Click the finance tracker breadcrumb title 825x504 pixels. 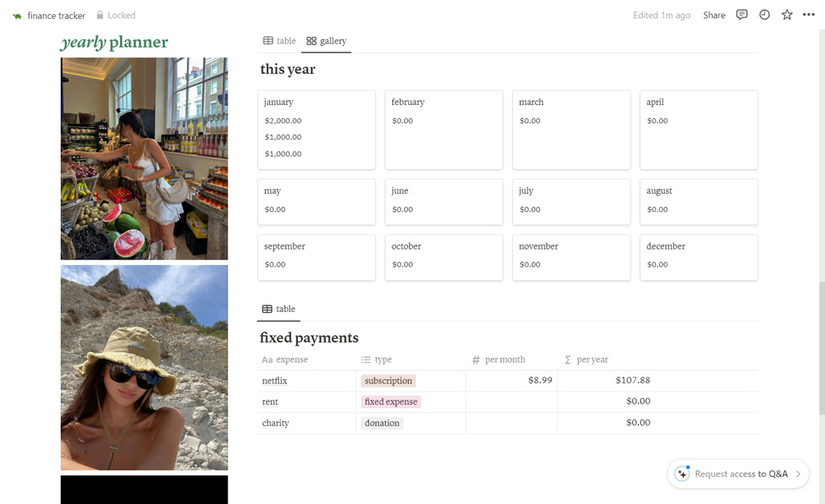click(57, 16)
